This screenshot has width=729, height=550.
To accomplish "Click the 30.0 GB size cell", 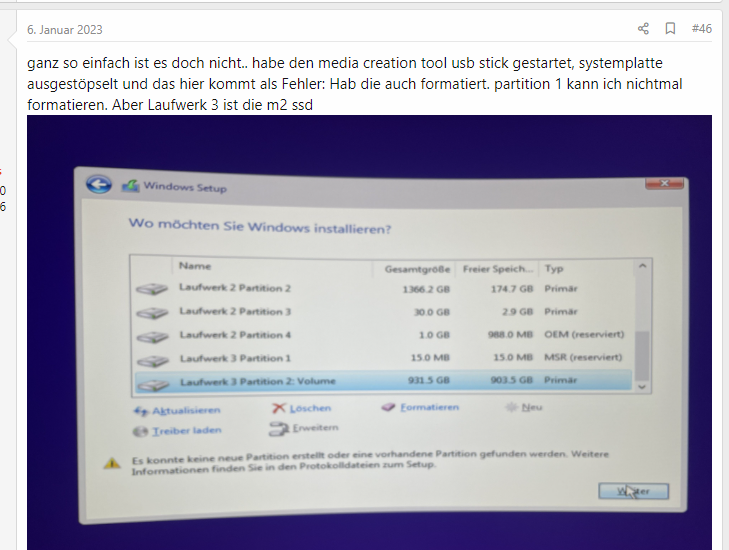I will (x=432, y=312).
